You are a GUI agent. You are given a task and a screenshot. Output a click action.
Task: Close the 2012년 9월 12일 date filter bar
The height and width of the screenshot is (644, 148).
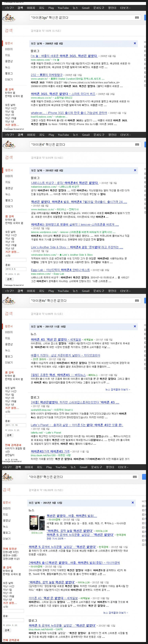(133, 503)
